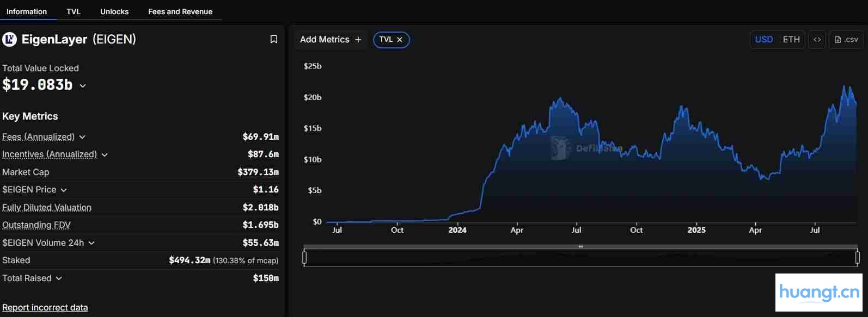This screenshot has height=317, width=868.
Task: Open the TVL tab
Action: tap(74, 11)
